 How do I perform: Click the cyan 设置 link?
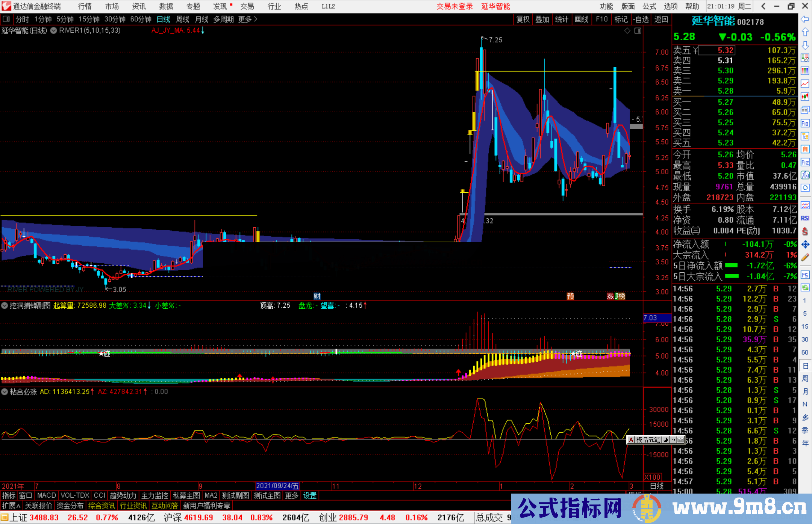(x=310, y=495)
